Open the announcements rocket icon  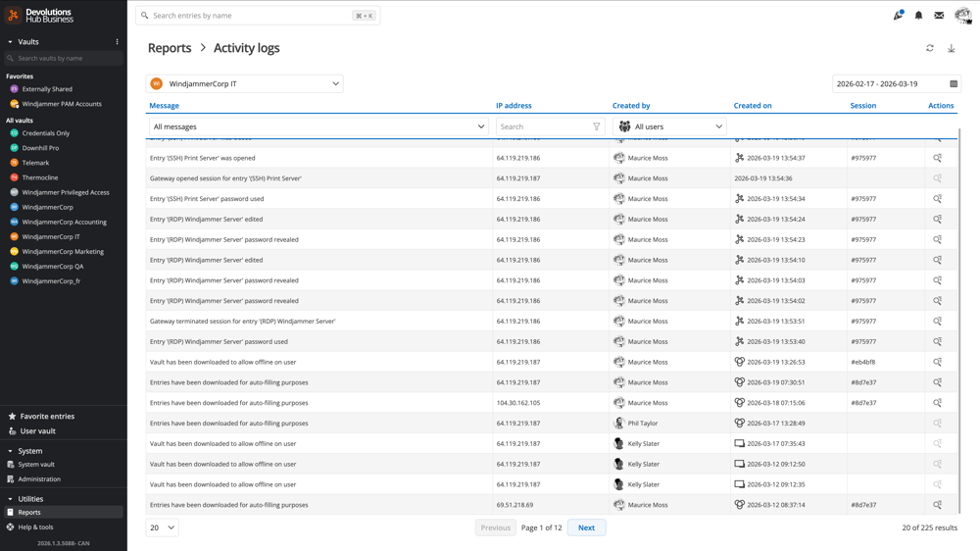(x=898, y=15)
